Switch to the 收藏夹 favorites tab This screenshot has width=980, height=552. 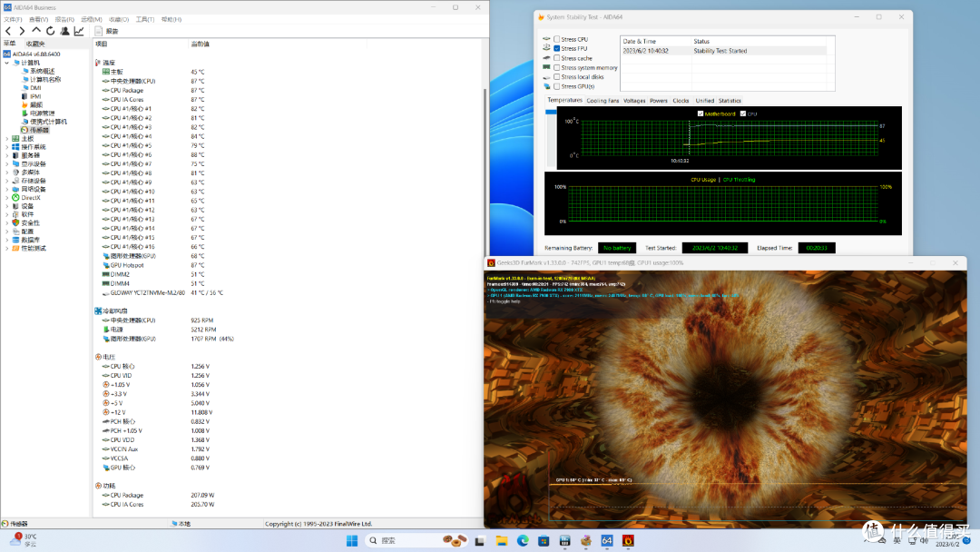click(x=35, y=44)
